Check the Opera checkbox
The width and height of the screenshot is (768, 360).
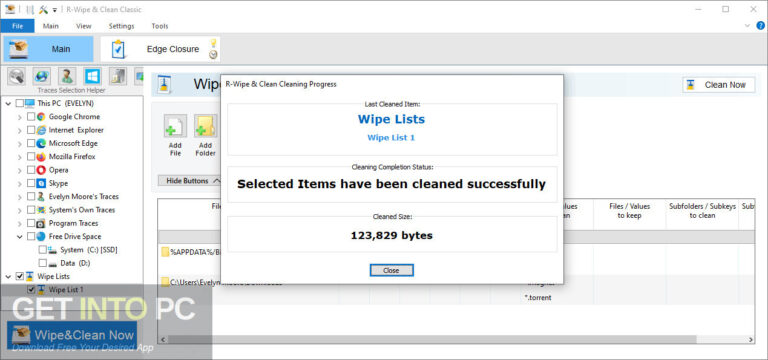click(31, 170)
